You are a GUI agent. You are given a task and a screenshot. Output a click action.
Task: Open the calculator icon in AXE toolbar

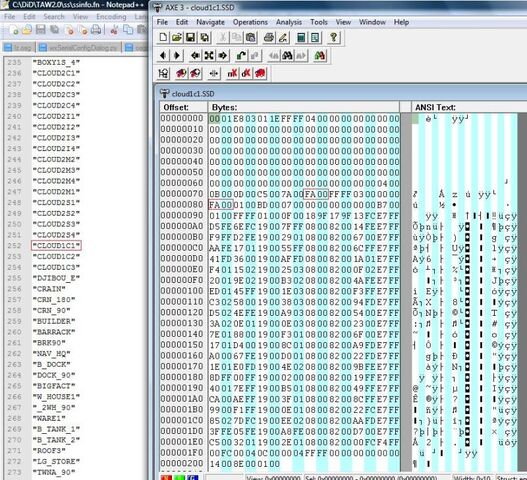[x=301, y=37]
